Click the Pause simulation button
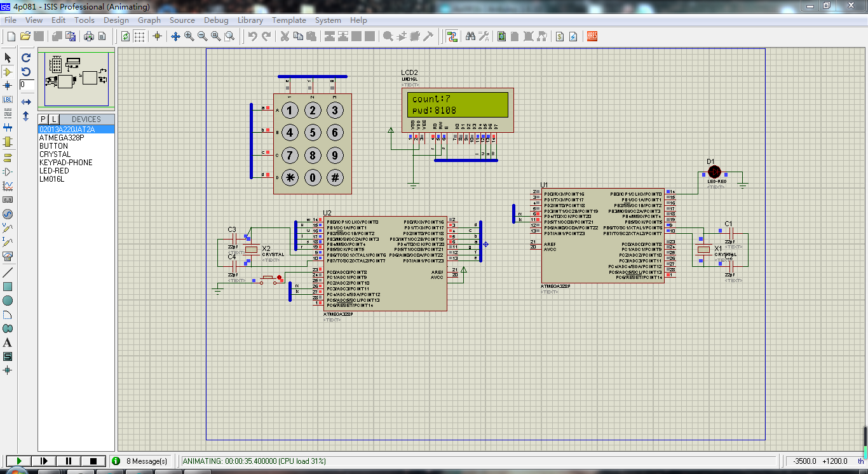 [x=68, y=461]
